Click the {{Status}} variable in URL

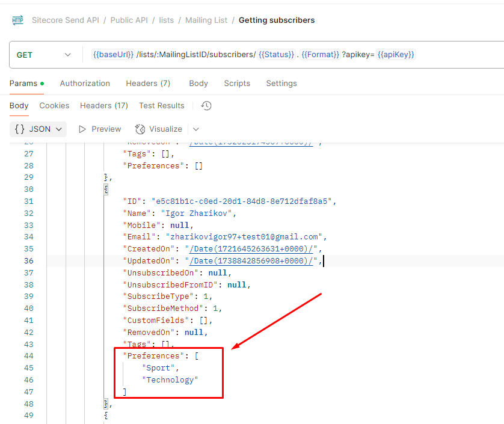pyautogui.click(x=277, y=55)
